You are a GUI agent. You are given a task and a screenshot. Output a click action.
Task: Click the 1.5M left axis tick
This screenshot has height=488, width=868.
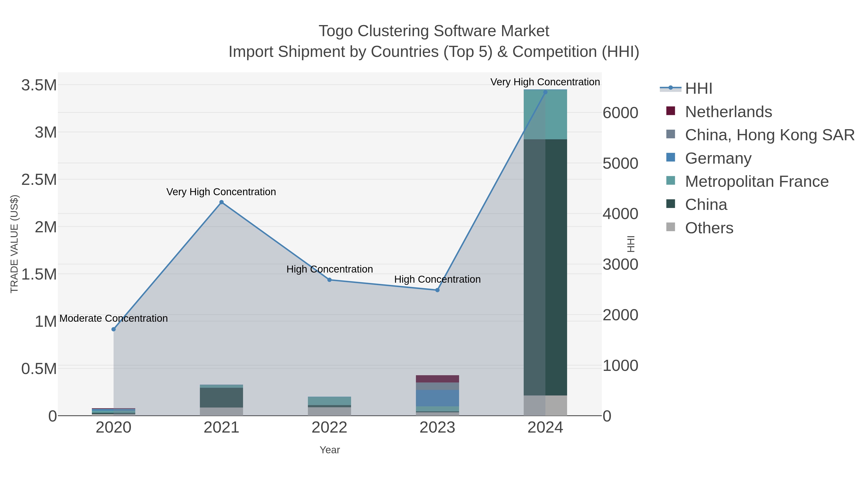click(39, 274)
